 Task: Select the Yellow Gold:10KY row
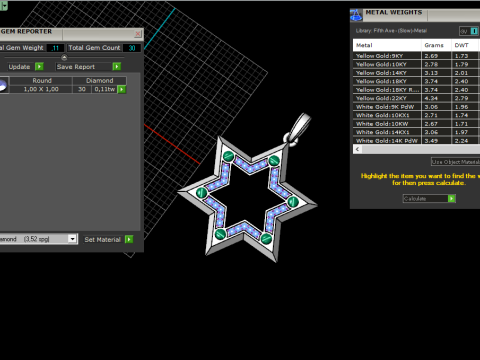tap(416, 64)
